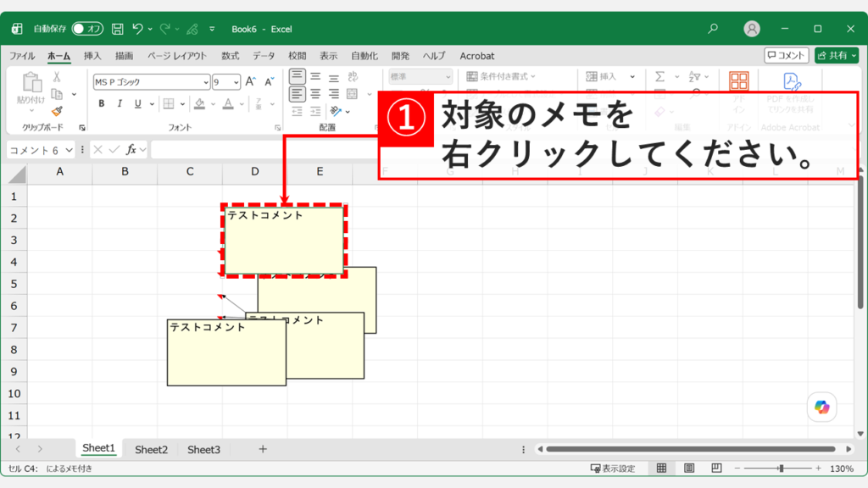The height and width of the screenshot is (488, 868).
Task: Toggle Underline formatting
Action: (x=138, y=103)
